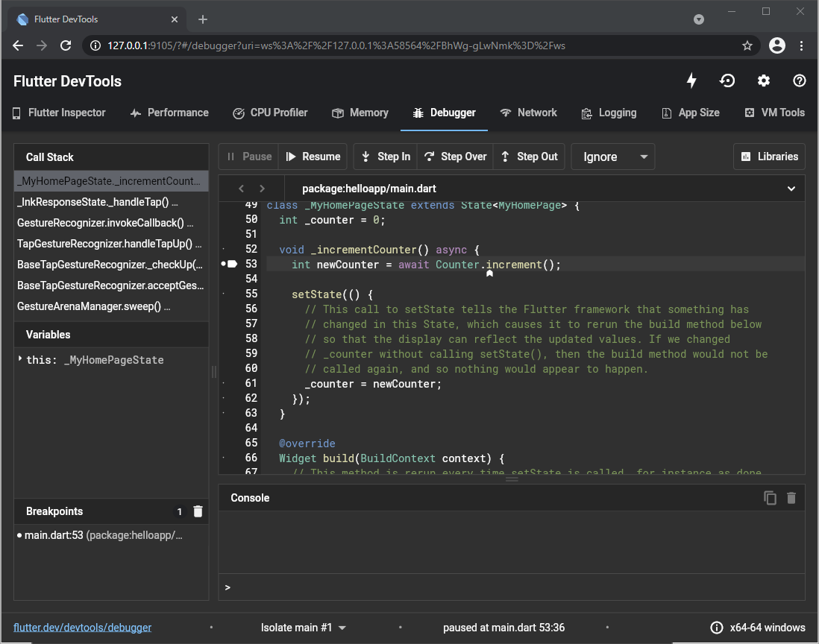819x644 pixels.
Task: Open the Memory tab
Action: 360,113
